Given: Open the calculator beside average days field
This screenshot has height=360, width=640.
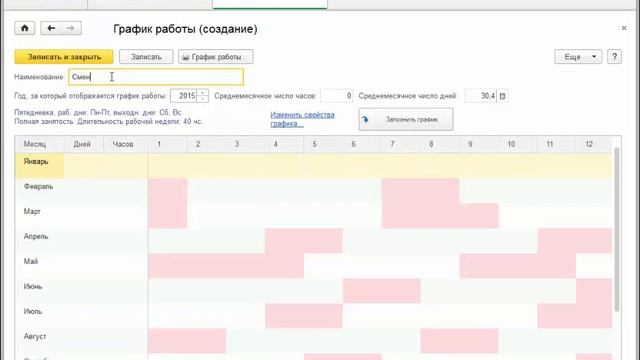Looking at the screenshot, I should coord(502,96).
